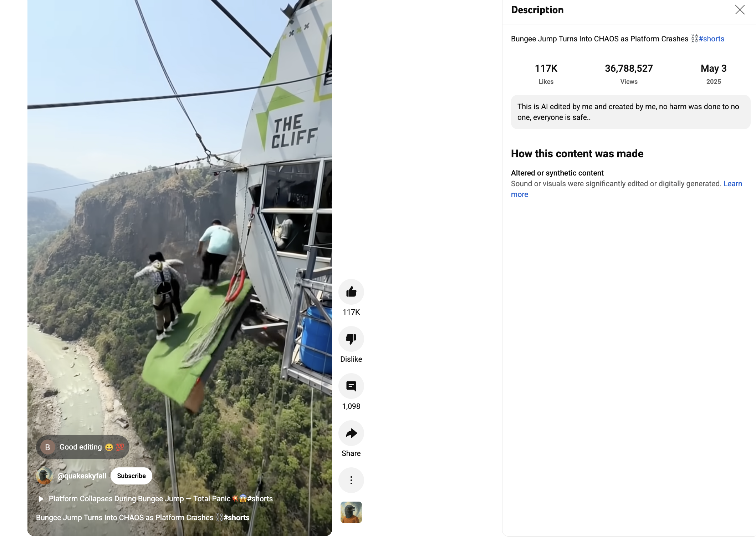The image size is (756, 538).
Task: Open the 'Good editing' pinned comment bubble
Action: [83, 447]
